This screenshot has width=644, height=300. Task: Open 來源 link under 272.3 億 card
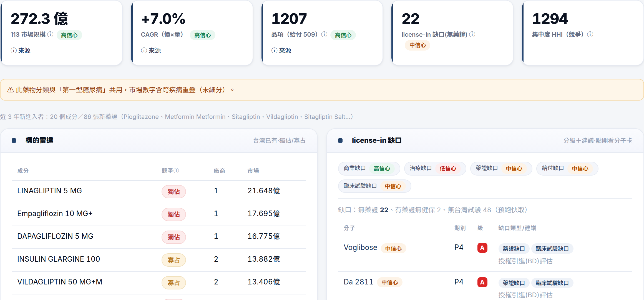coord(21,51)
